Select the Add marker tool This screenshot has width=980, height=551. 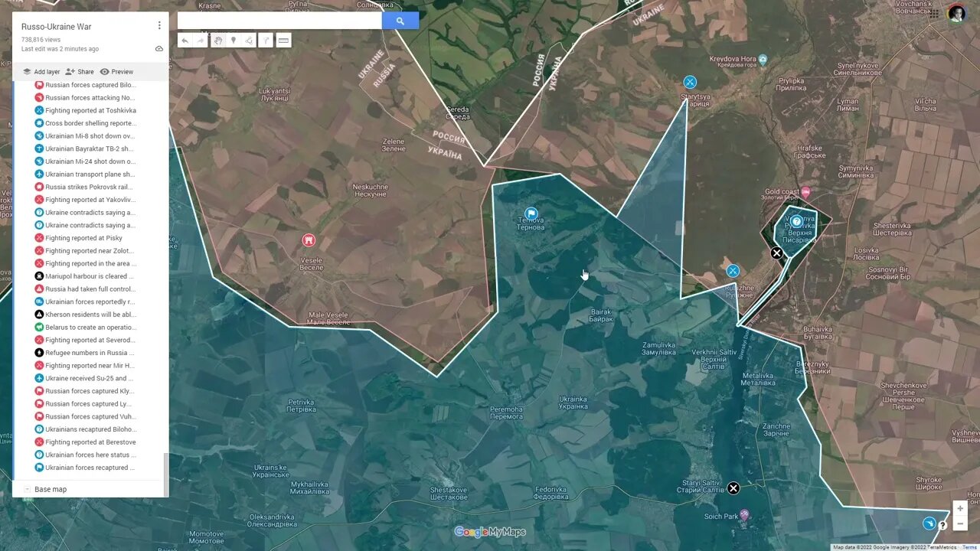tap(234, 41)
